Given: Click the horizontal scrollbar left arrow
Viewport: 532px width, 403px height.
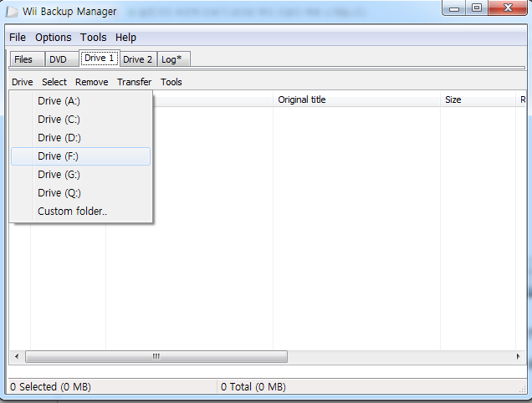Looking at the screenshot, I should 17,356.
